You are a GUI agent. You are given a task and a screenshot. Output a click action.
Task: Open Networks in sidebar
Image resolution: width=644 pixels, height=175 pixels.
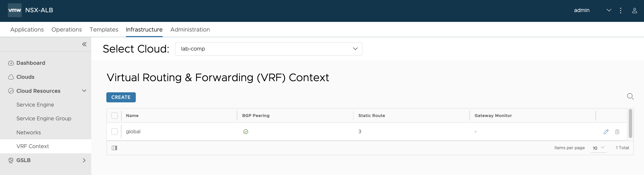pos(29,132)
